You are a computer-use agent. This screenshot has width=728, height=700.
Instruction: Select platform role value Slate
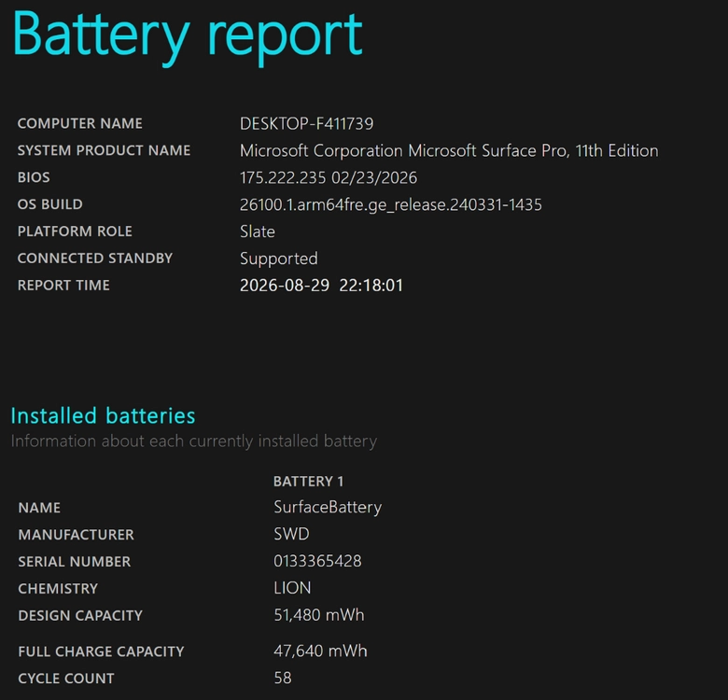tap(258, 231)
